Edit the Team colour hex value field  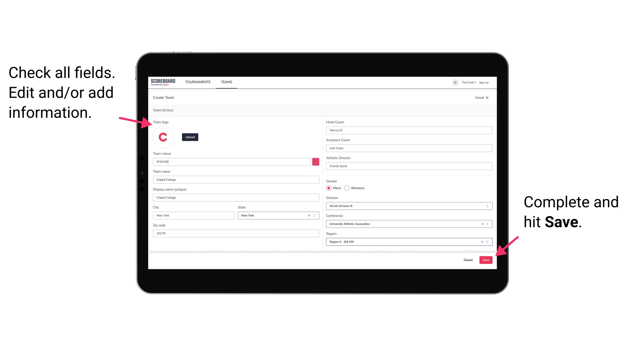[232, 161]
